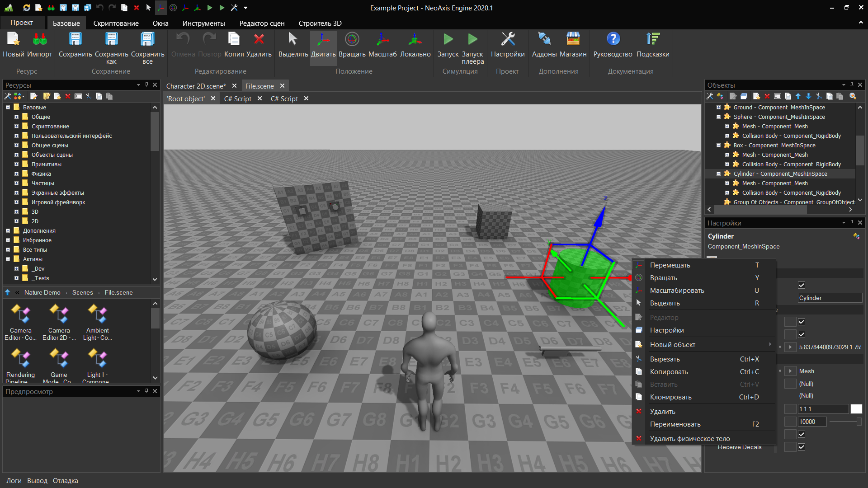Viewport: 868px width, 488px height.
Task: Click the white color swatch
Action: tap(856, 409)
